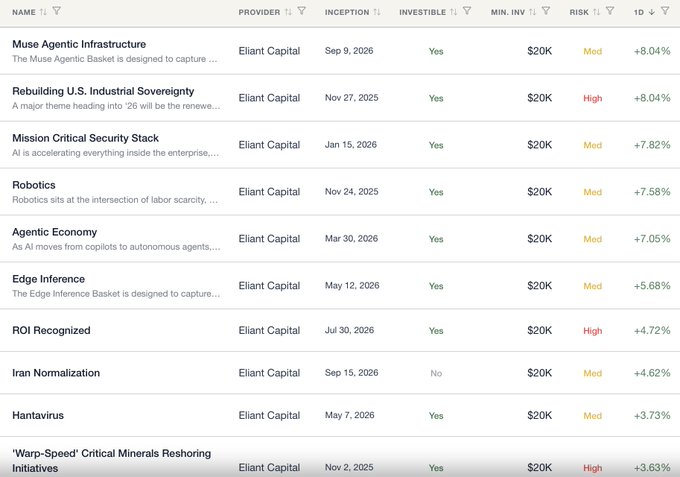The image size is (680, 477).
Task: Open the Risk filter funnel
Action: [x=610, y=11]
